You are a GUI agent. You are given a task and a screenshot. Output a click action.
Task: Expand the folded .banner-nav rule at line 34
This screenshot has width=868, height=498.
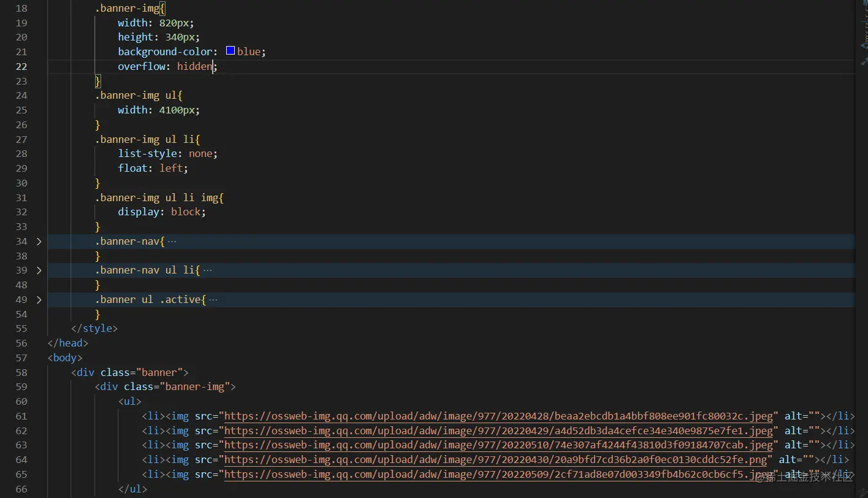pyautogui.click(x=39, y=242)
